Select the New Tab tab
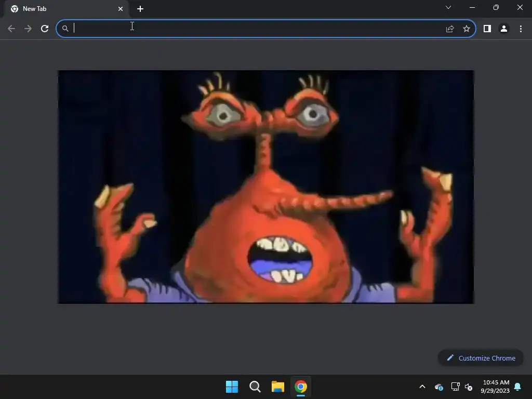This screenshot has height=399, width=532. click(66, 9)
